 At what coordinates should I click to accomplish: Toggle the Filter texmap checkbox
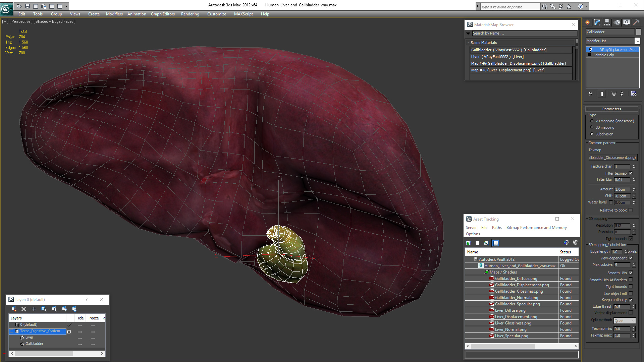[631, 173]
